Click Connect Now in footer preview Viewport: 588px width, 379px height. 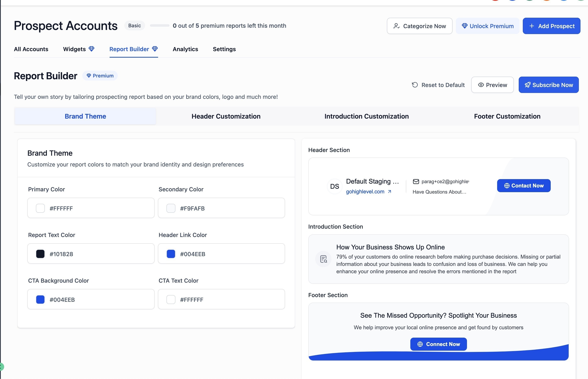[x=438, y=344]
